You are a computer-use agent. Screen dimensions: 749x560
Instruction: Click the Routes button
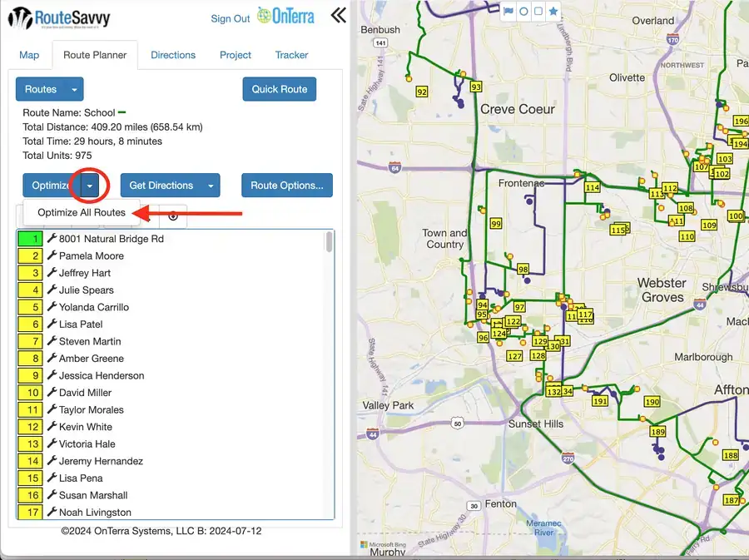click(x=41, y=89)
